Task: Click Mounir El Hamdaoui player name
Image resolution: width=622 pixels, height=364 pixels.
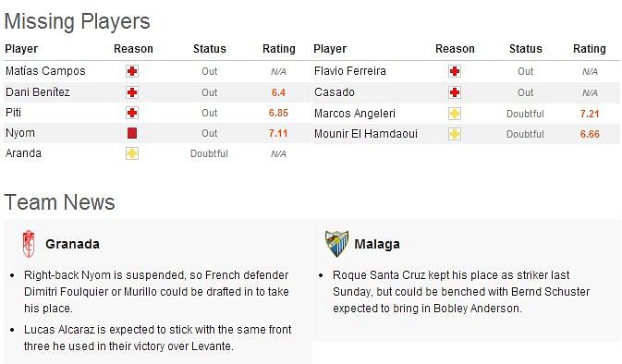Action: tap(366, 134)
